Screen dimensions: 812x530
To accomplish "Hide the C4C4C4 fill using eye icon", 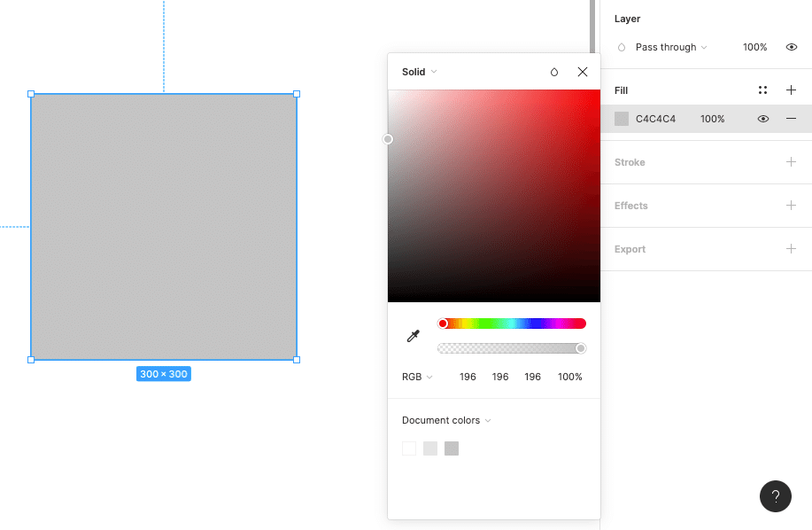I will (x=762, y=119).
